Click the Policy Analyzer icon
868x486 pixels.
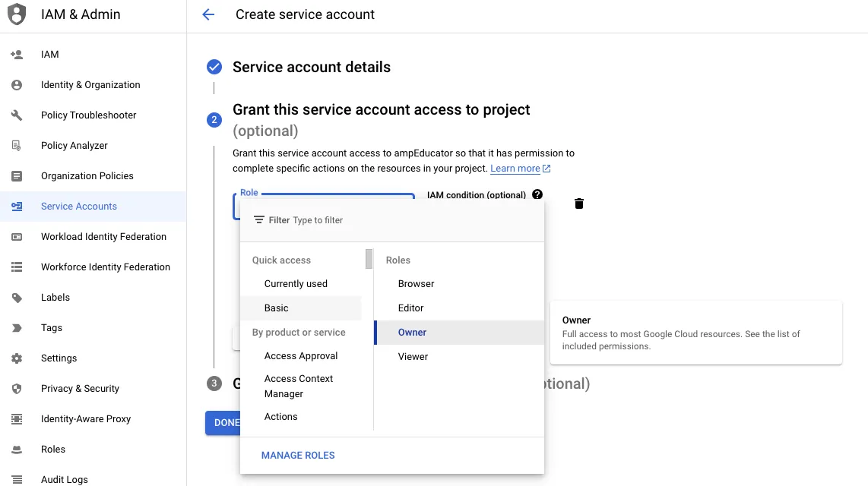(x=17, y=145)
